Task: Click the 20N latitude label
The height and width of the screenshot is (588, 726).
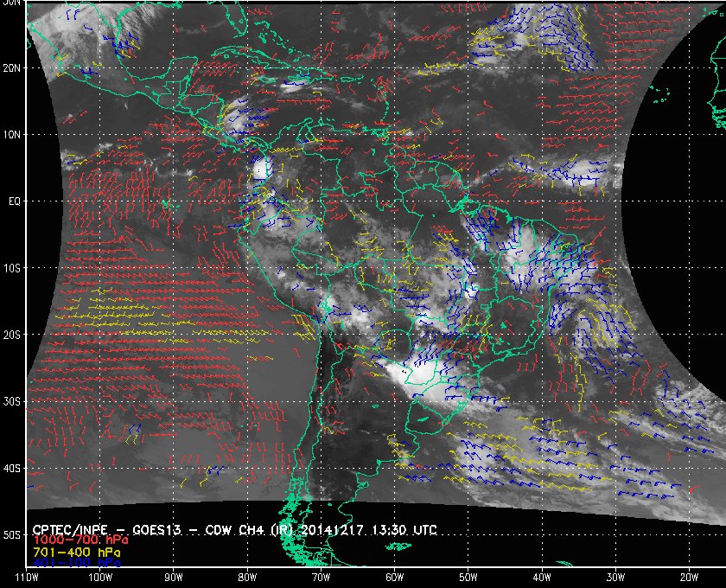Action: coord(11,68)
